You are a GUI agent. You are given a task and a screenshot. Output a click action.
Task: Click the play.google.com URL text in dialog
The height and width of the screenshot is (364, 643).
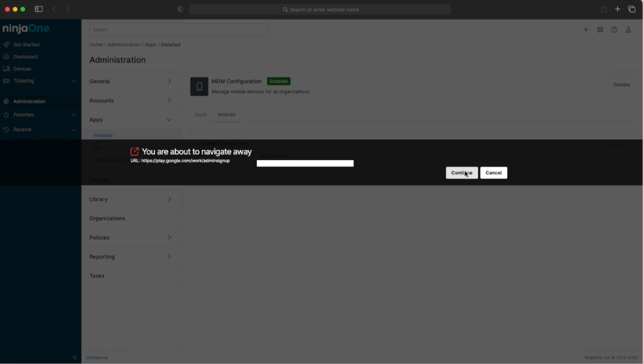(x=186, y=161)
